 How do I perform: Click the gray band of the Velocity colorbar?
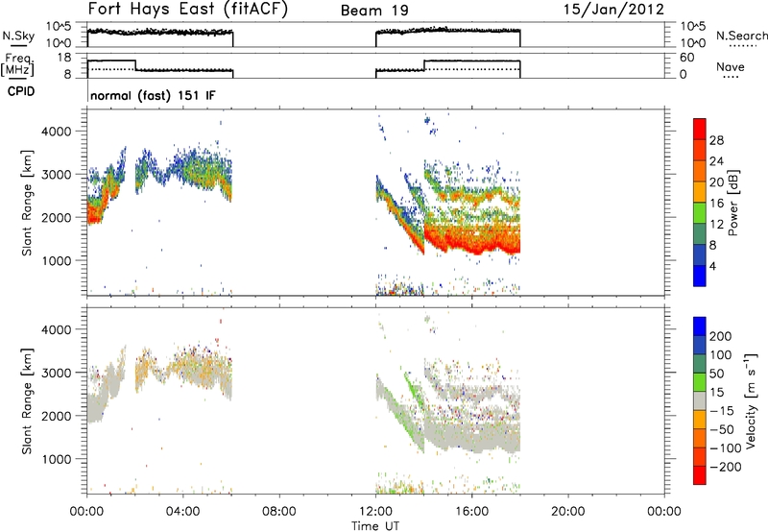coord(700,400)
